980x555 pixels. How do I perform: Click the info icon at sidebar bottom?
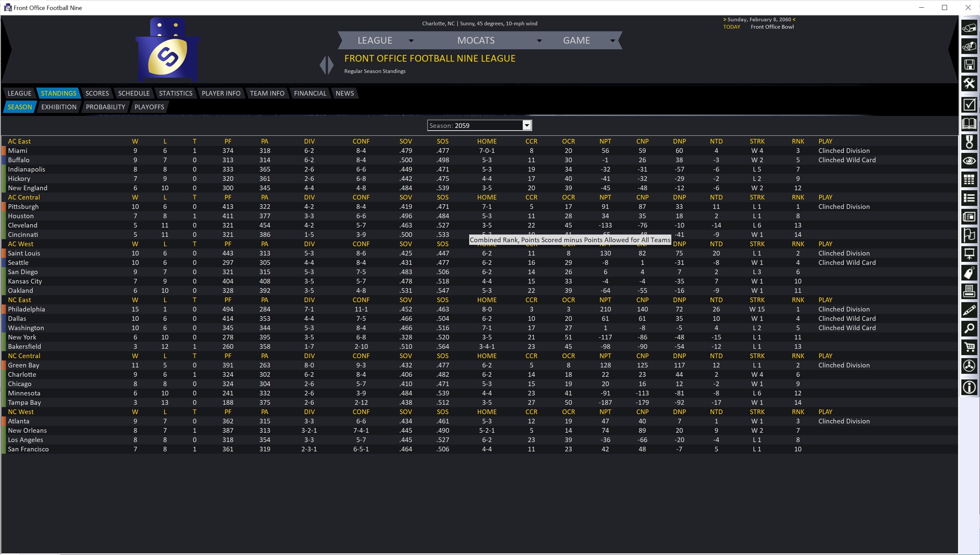click(x=970, y=387)
